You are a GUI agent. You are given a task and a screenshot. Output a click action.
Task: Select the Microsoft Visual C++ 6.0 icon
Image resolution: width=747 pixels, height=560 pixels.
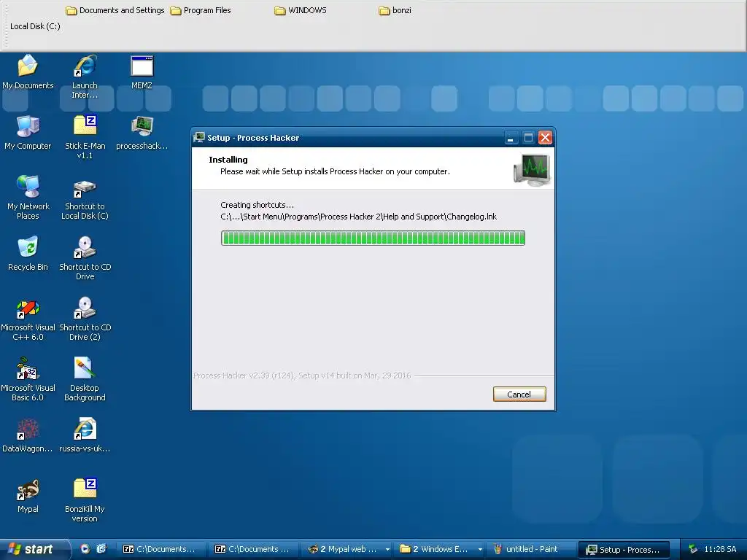click(28, 319)
